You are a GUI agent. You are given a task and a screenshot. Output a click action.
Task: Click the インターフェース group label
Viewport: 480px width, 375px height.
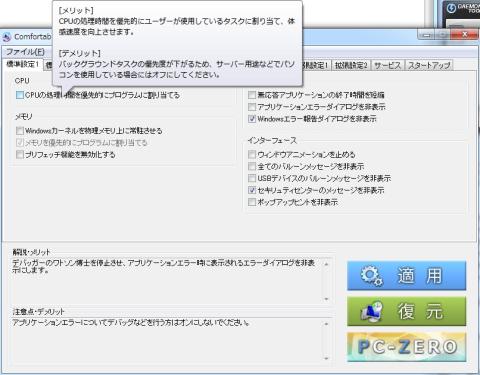coord(272,141)
